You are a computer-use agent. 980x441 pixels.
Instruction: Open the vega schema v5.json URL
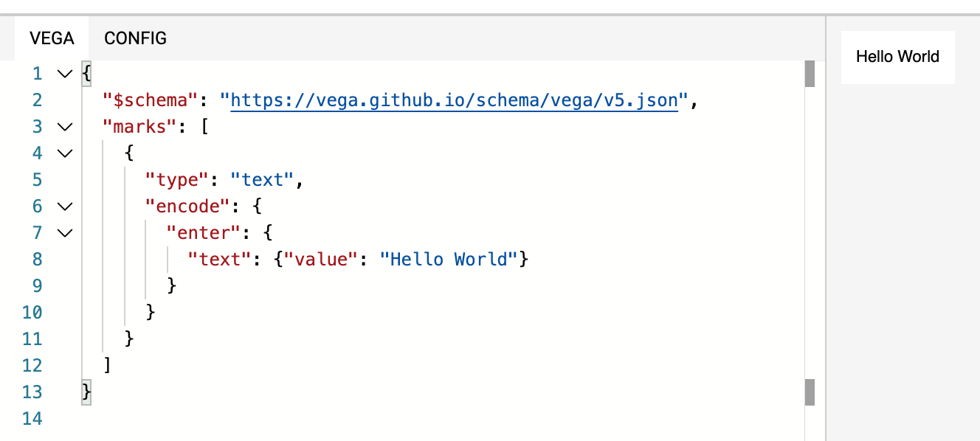[454, 100]
